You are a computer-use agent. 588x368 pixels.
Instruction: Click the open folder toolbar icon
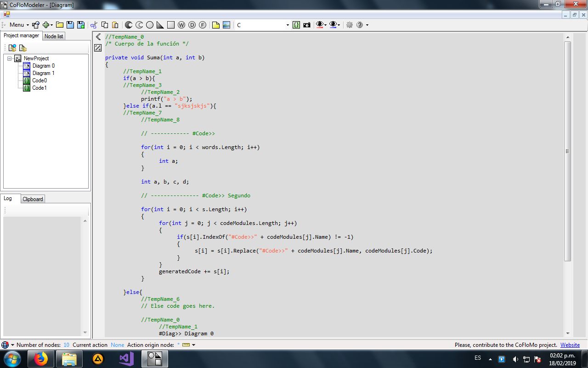[60, 25]
